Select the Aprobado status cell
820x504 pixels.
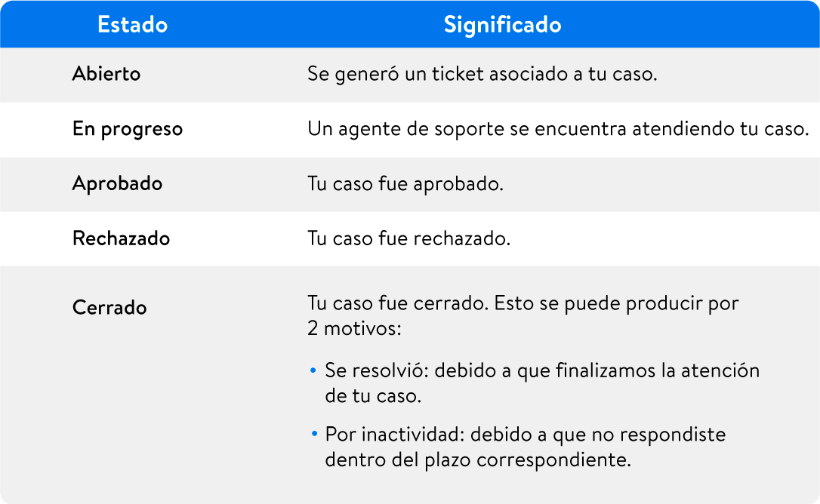pyautogui.click(x=117, y=184)
